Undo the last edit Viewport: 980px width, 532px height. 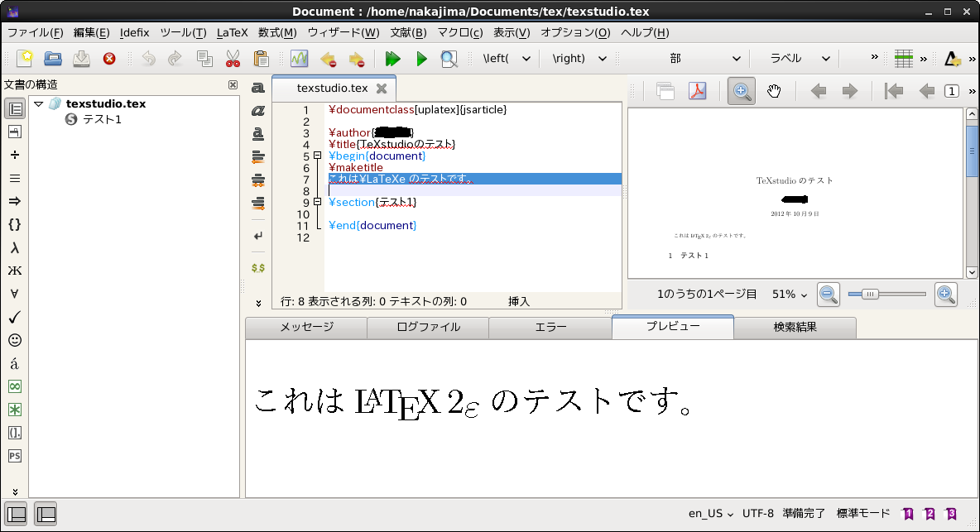click(149, 59)
